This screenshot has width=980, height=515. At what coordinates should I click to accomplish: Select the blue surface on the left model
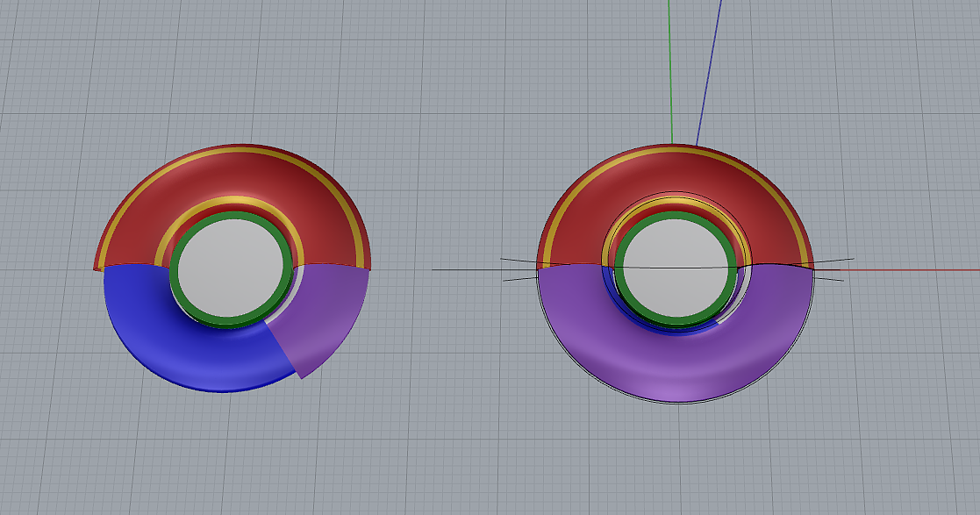(x=188, y=338)
